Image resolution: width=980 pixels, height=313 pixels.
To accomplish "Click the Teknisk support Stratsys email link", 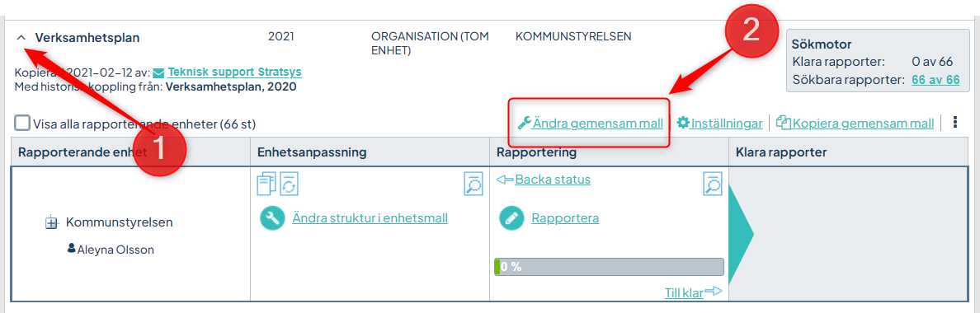I will coord(234,72).
